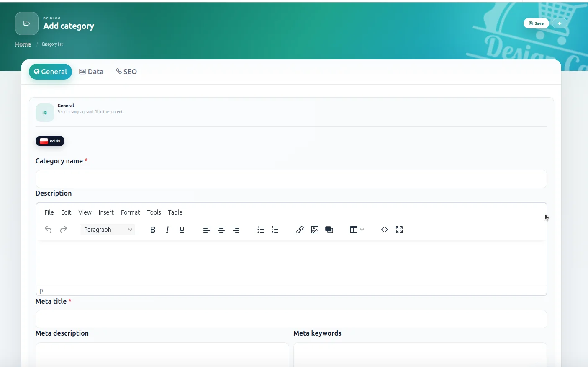This screenshot has width=588, height=367.
Task: Focus the Meta keywords text area
Action: 420,354
